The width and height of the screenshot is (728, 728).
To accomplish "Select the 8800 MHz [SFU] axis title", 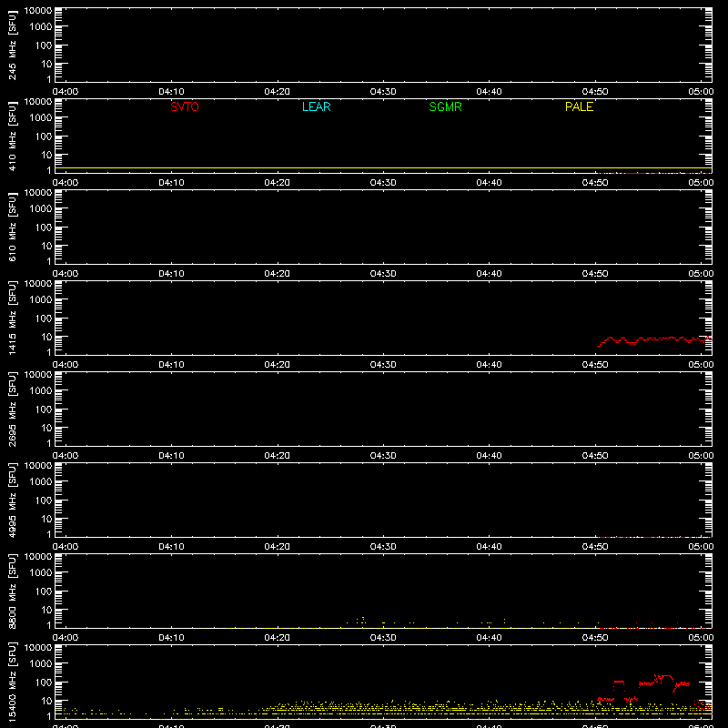I will click(x=12, y=591).
